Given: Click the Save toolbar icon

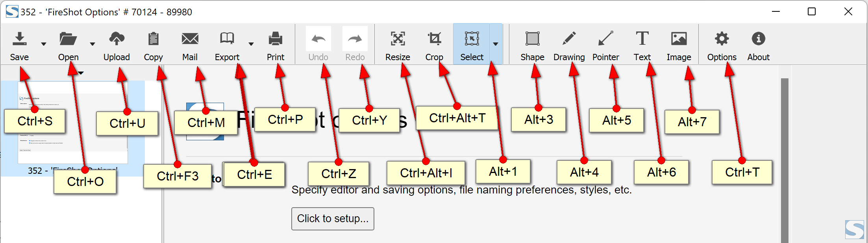Looking at the screenshot, I should 19,39.
